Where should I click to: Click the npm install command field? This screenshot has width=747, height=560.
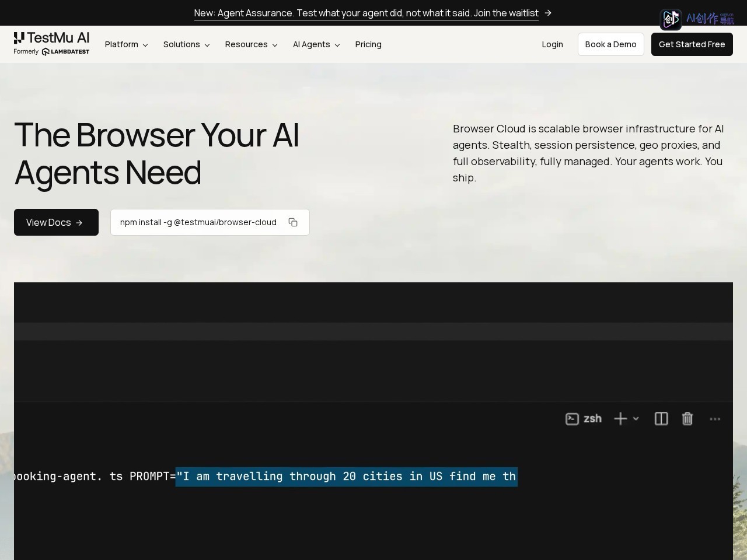tap(210, 222)
